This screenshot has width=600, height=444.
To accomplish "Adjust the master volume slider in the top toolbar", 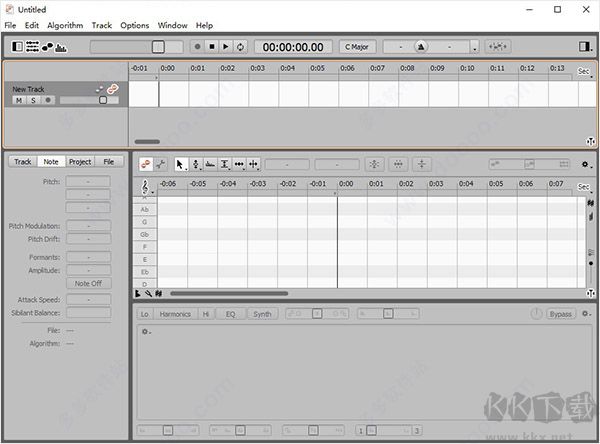I will 137,47.
